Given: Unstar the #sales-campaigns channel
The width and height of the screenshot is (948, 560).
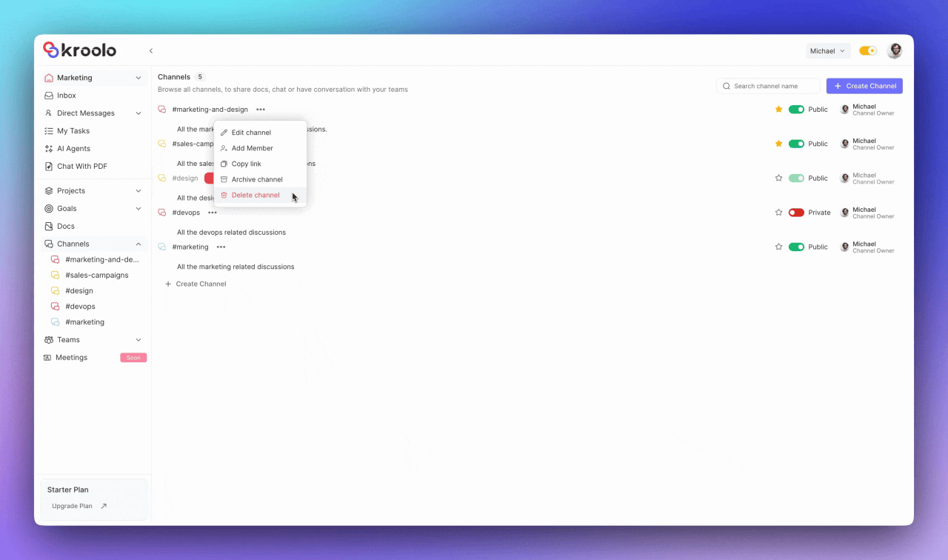Looking at the screenshot, I should coord(778,144).
